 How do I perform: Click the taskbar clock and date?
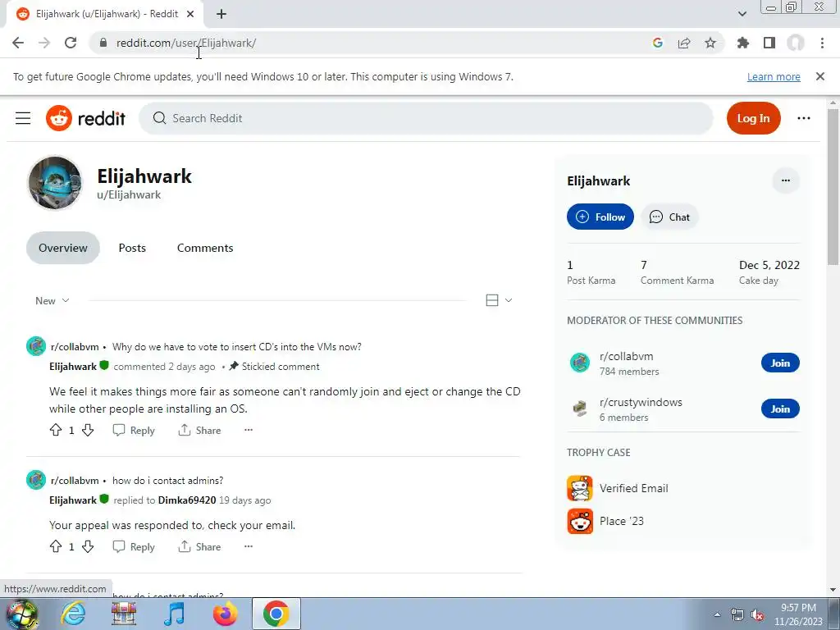point(797,614)
